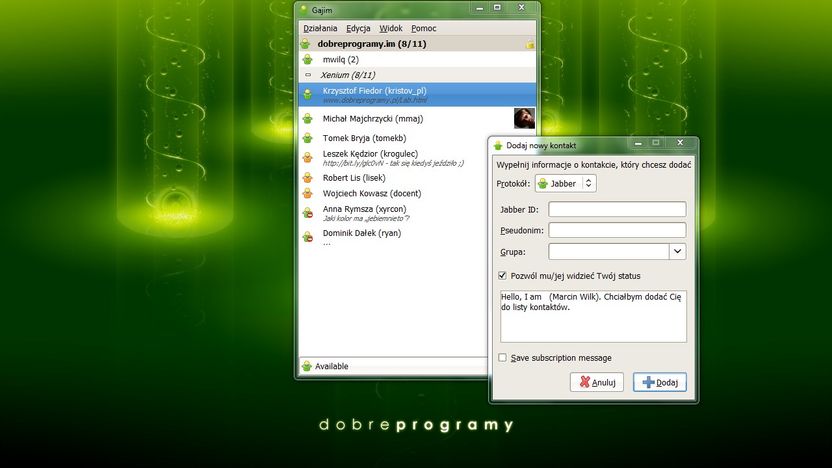The height and width of the screenshot is (468, 832).
Task: Select contact Michał Majchrzycki (mmaj)
Action: [417, 118]
